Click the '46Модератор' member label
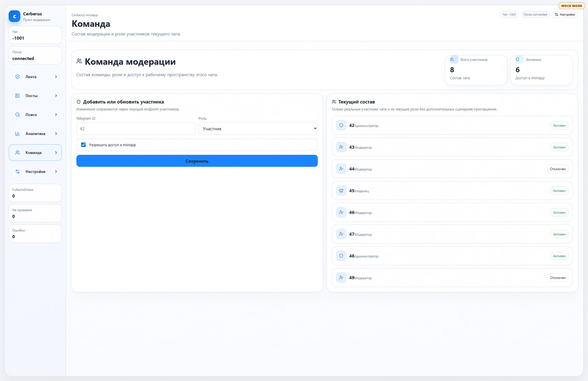This screenshot has height=381, width=588. pyautogui.click(x=360, y=213)
